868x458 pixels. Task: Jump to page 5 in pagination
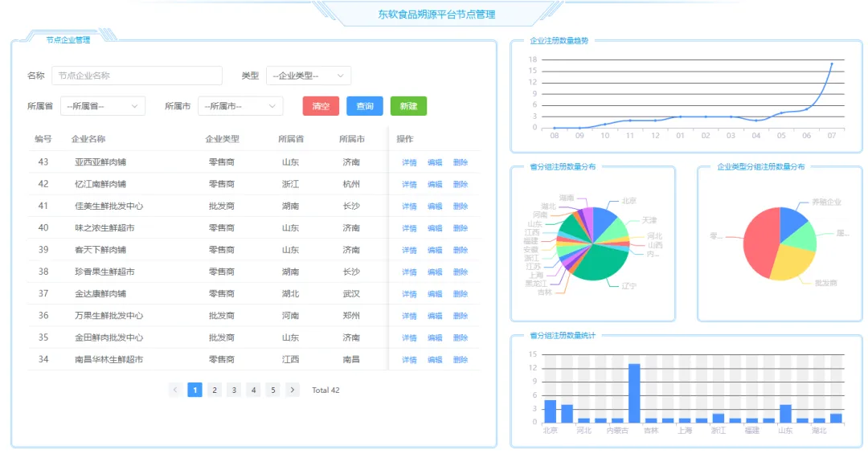[x=272, y=390]
